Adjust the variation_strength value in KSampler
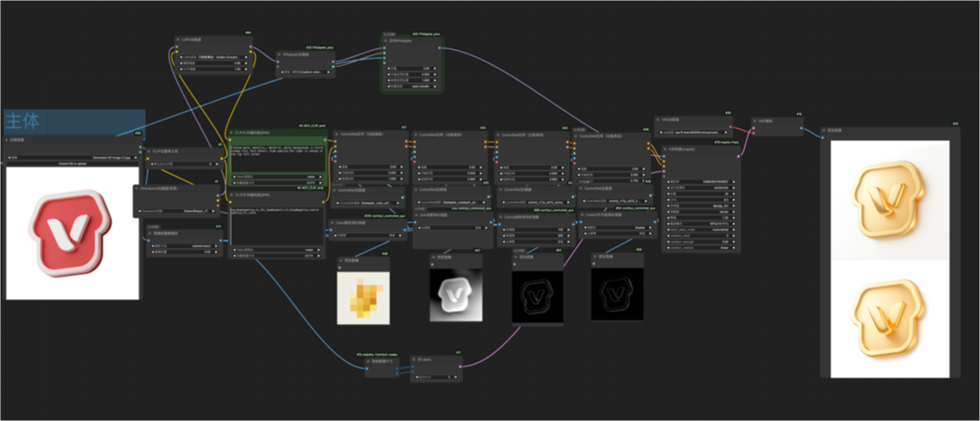This screenshot has width=980, height=421. click(x=701, y=242)
